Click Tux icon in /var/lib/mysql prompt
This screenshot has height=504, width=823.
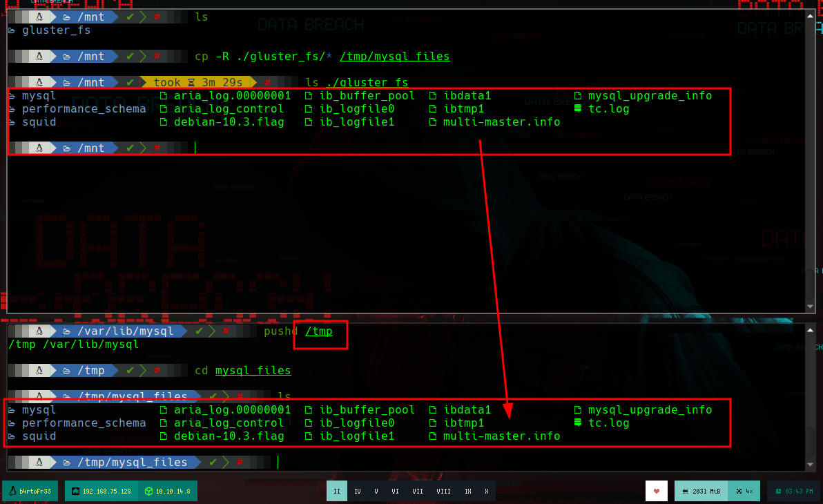click(39, 331)
